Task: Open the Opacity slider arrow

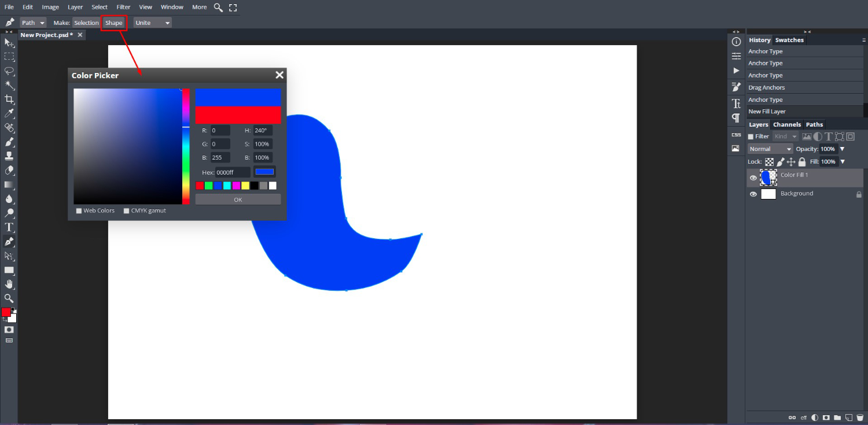Action: [x=842, y=149]
